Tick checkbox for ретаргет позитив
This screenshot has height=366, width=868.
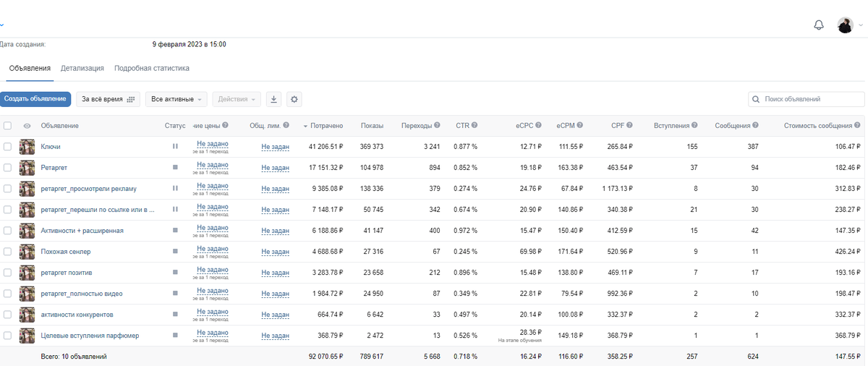coord(7,273)
